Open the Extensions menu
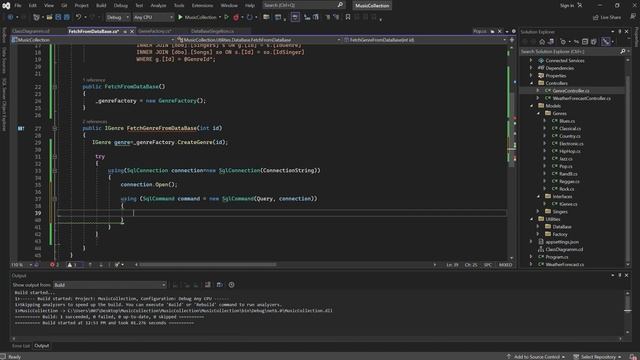The image size is (640, 360). pyautogui.click(x=202, y=5)
